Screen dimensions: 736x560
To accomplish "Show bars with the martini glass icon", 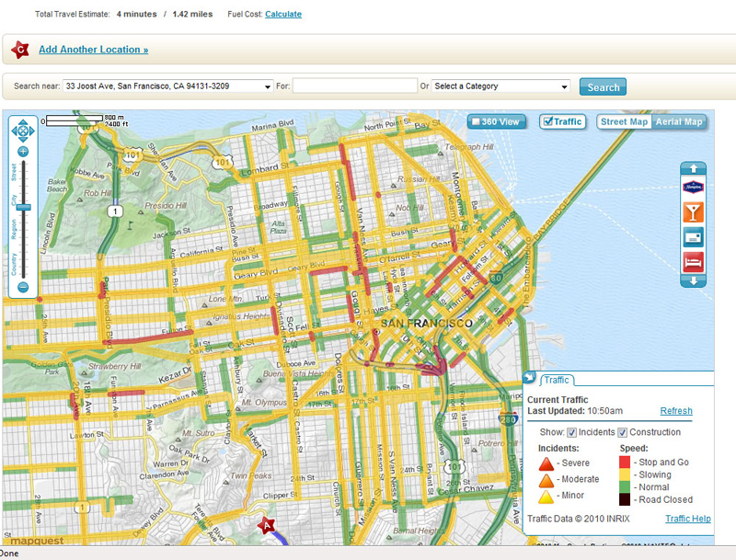I will point(693,211).
